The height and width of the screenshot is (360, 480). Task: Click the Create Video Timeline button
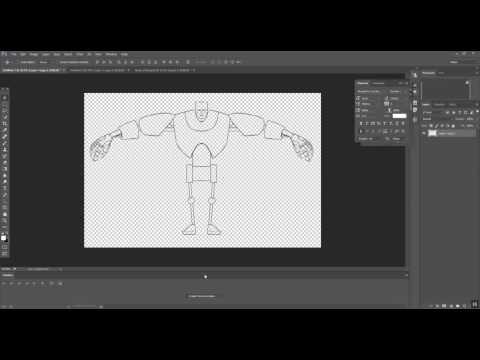coord(202,296)
